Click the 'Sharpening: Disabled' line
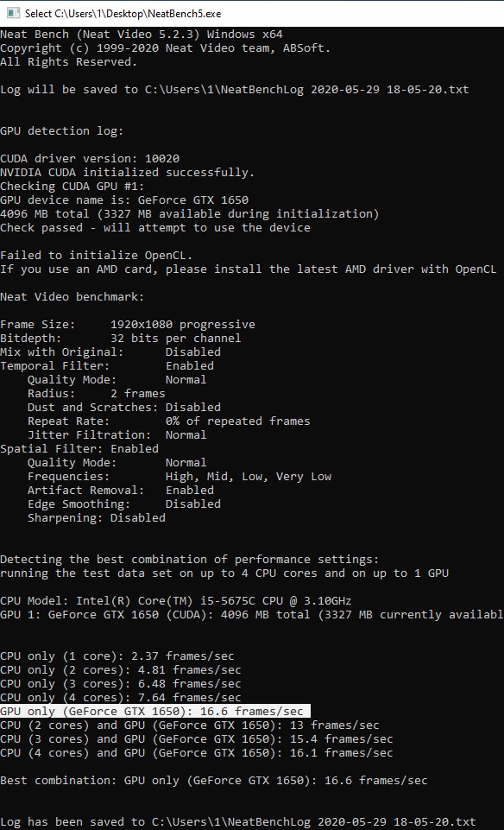The width and height of the screenshot is (504, 830). point(97,517)
